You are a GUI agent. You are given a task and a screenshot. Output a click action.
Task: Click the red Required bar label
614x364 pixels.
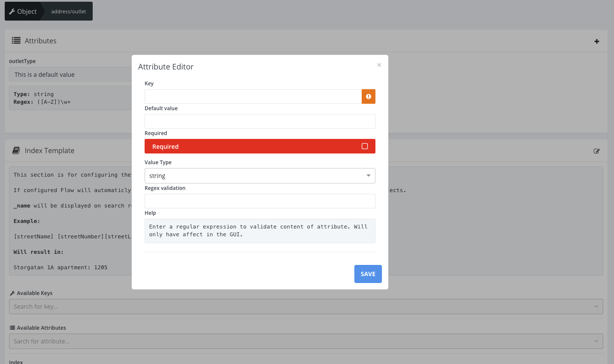click(x=165, y=147)
